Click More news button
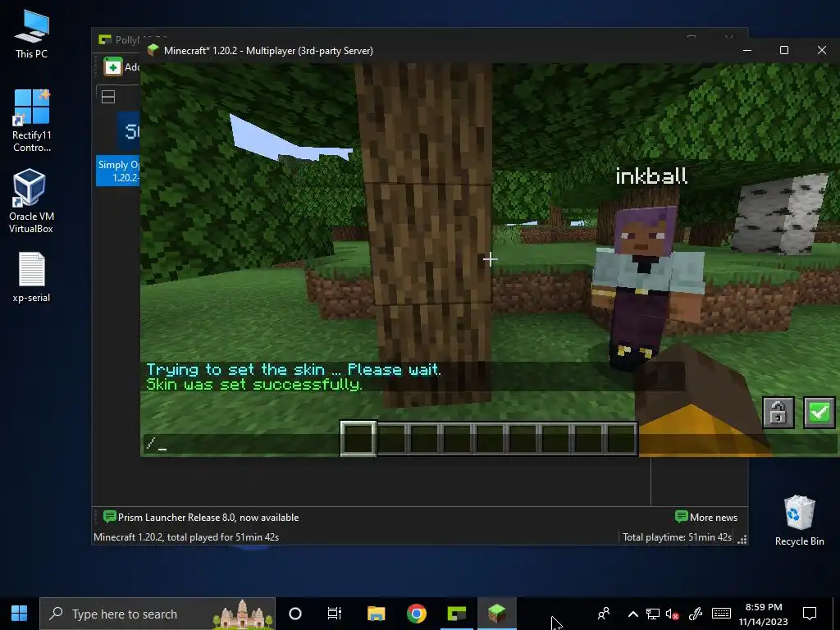 point(706,518)
